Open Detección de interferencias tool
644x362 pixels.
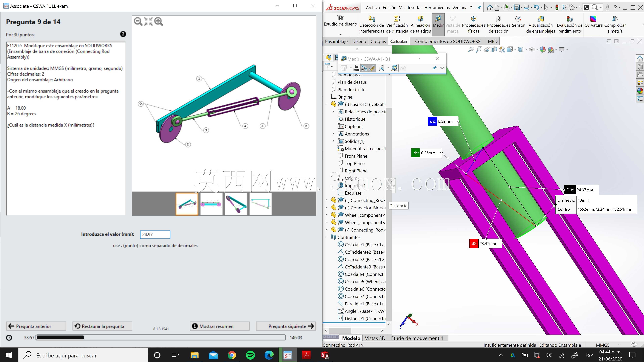pos(372,24)
